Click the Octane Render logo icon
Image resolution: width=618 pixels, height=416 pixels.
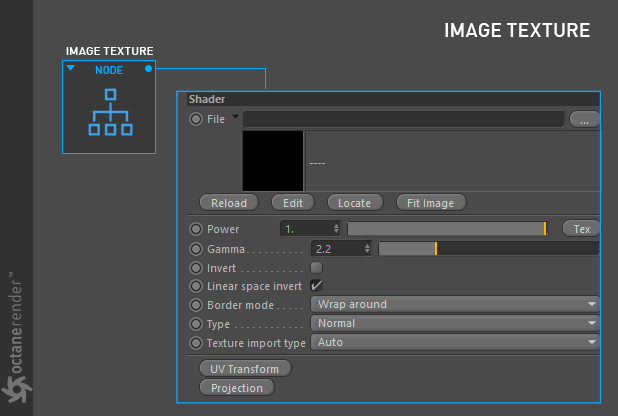click(17, 389)
